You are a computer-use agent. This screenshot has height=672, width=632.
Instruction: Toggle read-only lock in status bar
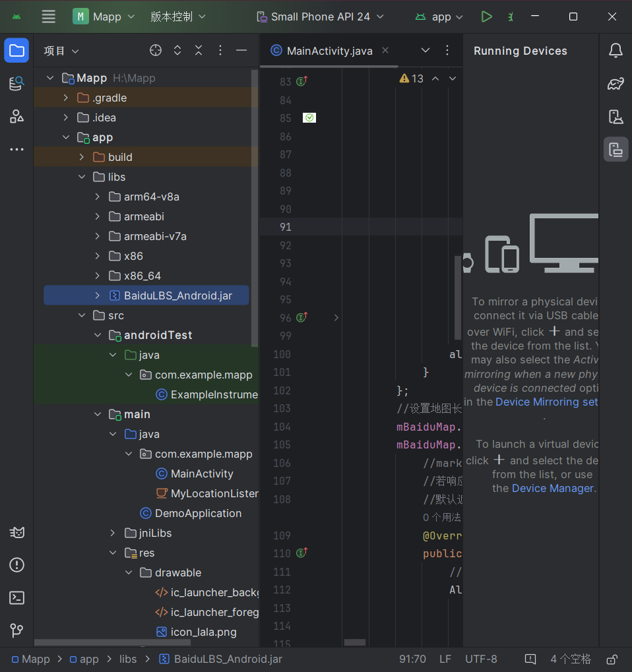pos(612,659)
